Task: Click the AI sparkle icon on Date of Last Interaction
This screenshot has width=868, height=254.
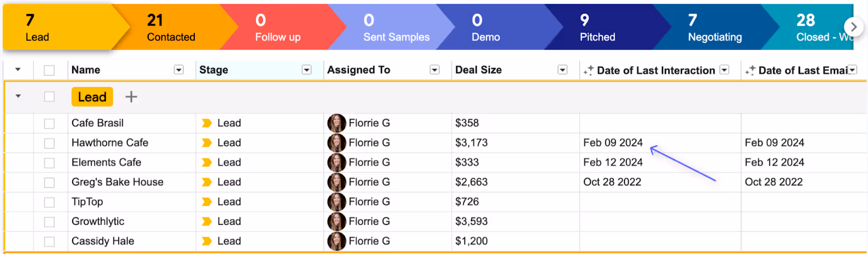Action: coord(589,70)
